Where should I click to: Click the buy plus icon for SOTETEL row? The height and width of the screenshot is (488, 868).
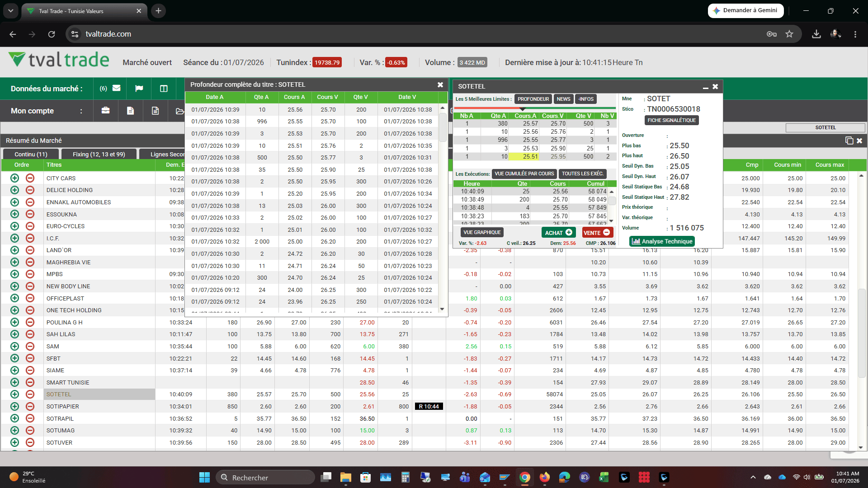coord(14,394)
